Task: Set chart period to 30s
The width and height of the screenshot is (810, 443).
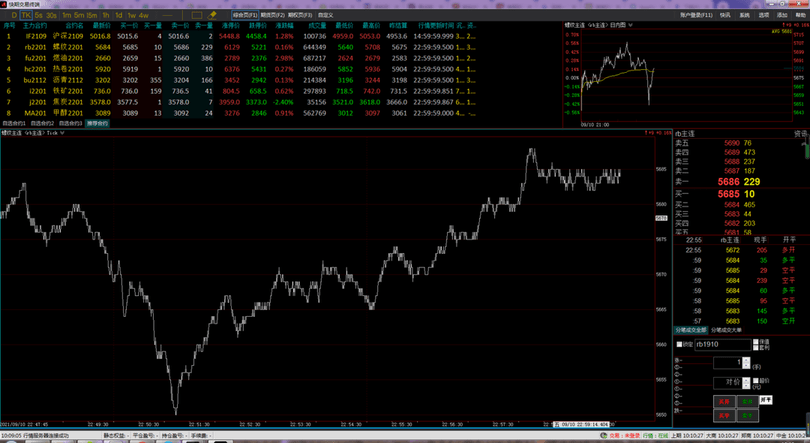Action: [x=51, y=15]
